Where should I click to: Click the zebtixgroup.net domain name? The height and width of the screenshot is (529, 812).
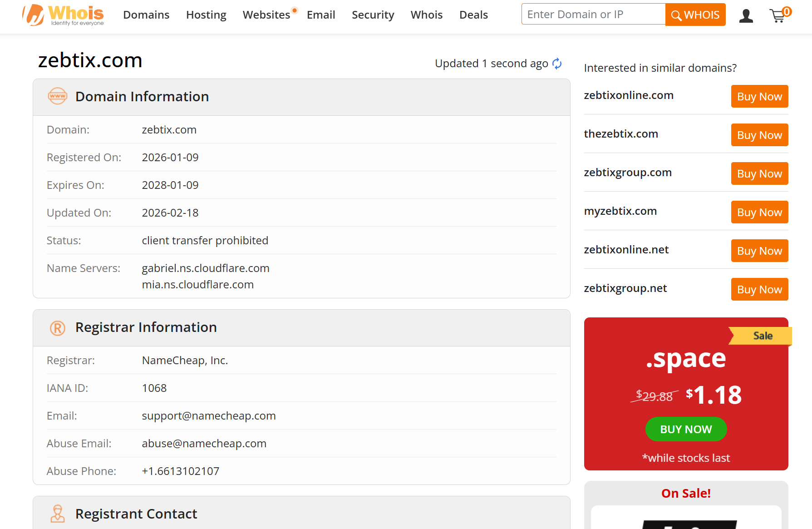[625, 288]
